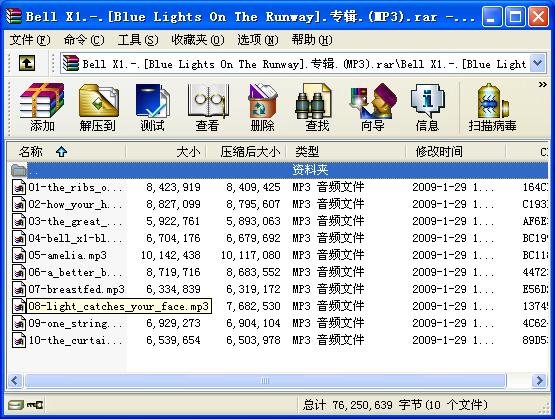The height and width of the screenshot is (419, 555).
Task: Click the key password icon in status bar
Action: click(x=35, y=404)
